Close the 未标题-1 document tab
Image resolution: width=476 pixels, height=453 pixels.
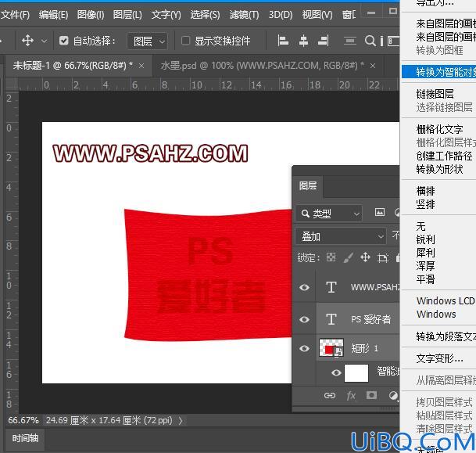tap(141, 66)
